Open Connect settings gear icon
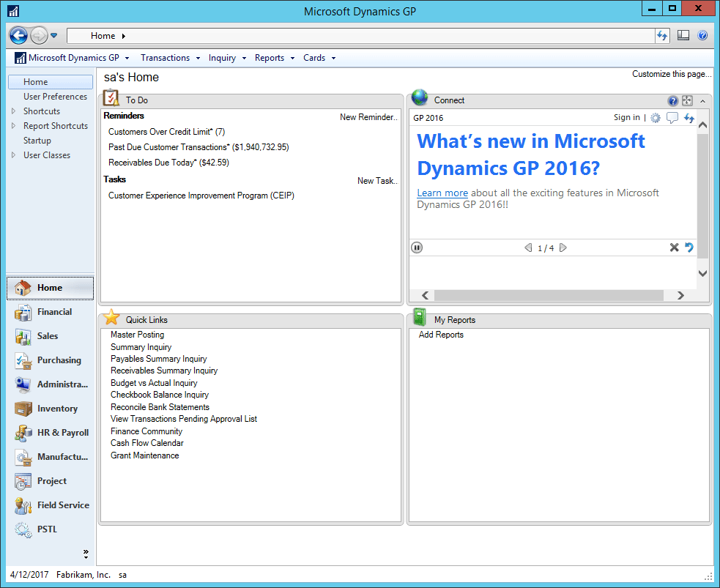The width and height of the screenshot is (720, 588). tap(656, 118)
